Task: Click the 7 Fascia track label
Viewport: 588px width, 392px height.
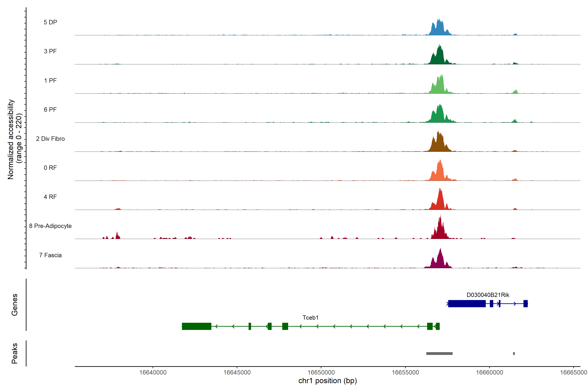Action: click(50, 255)
